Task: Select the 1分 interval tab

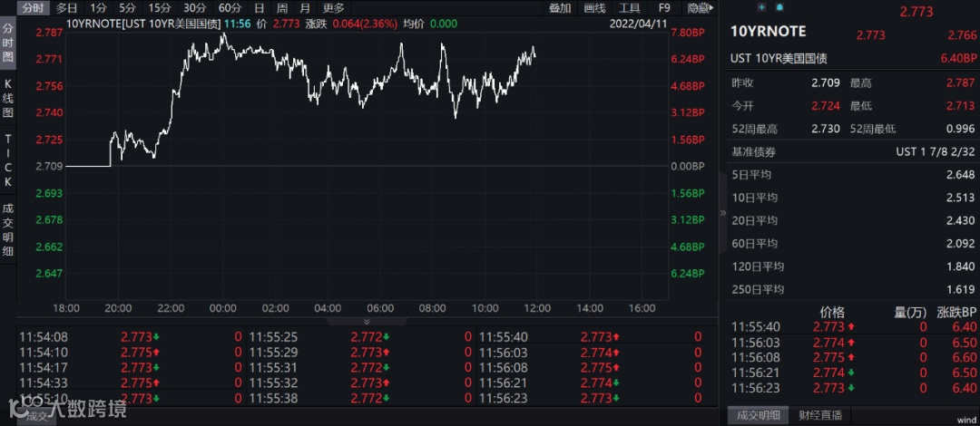Action: click(97, 8)
